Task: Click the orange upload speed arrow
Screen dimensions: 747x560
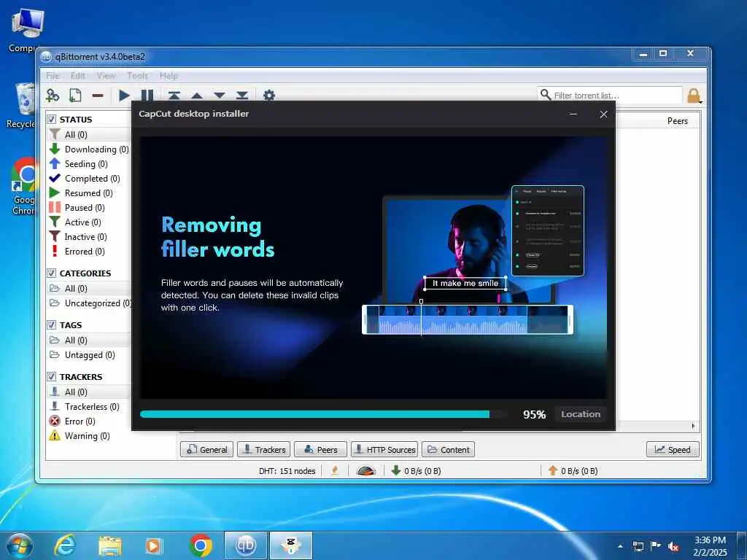Action: [x=553, y=470]
